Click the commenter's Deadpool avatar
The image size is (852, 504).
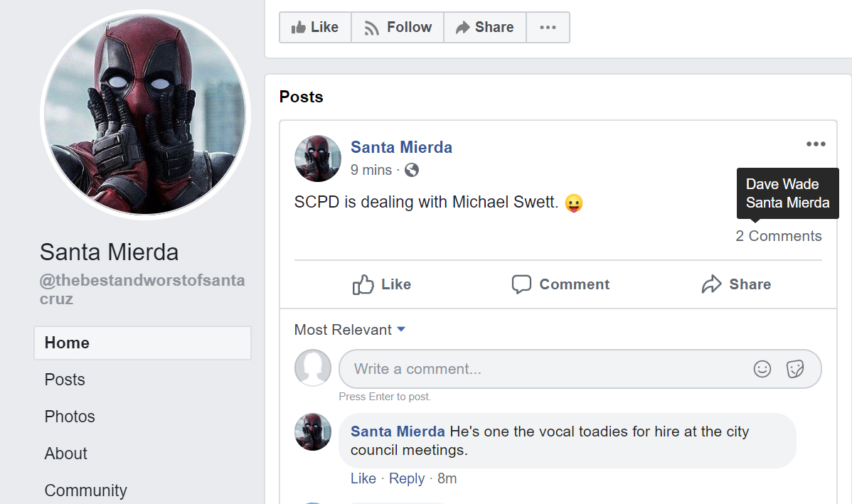(313, 431)
